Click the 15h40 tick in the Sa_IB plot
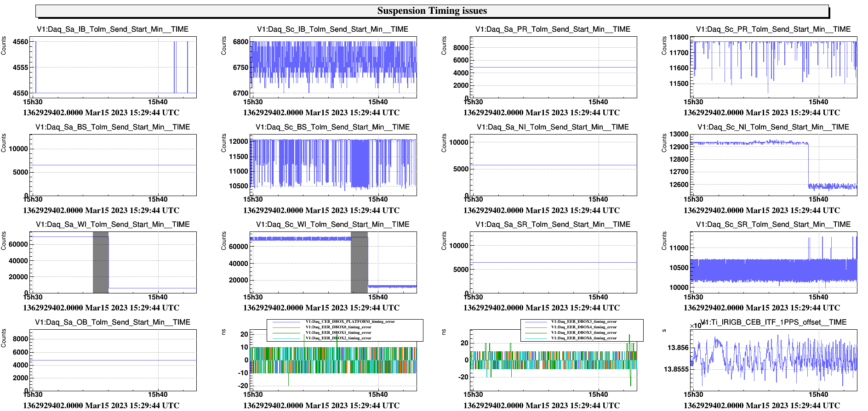The height and width of the screenshot is (411, 868). [158, 102]
